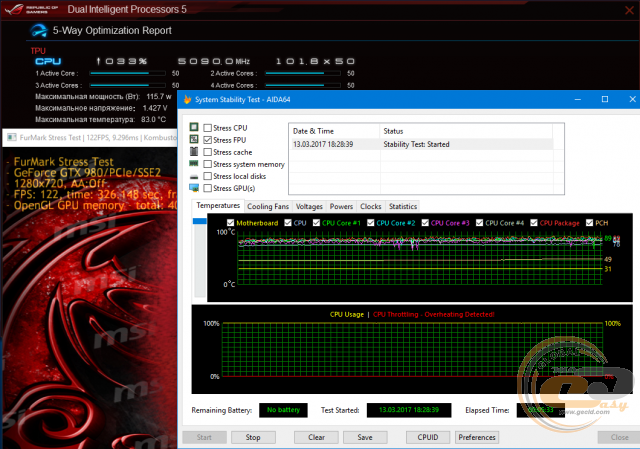Toggle PCH temperature graph checkbox
The width and height of the screenshot is (640, 449).
click(589, 222)
